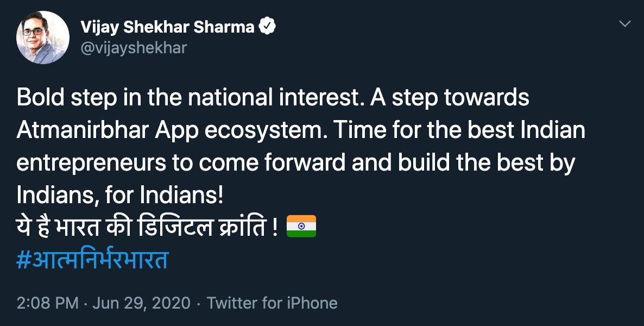Open the tweet options chevron menu
Image resolution: width=644 pixels, height=326 pixels.
(624, 24)
